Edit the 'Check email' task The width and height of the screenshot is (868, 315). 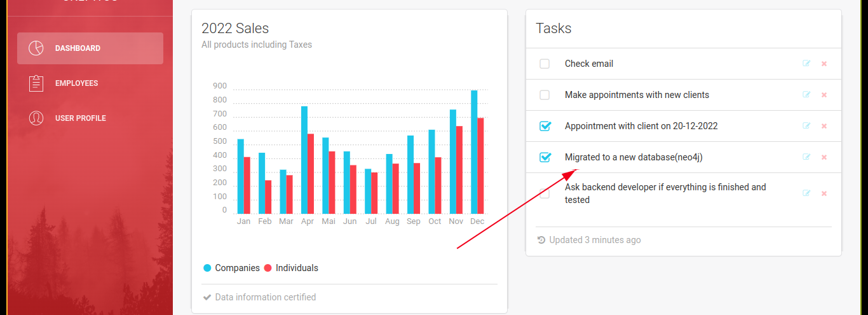pos(806,64)
